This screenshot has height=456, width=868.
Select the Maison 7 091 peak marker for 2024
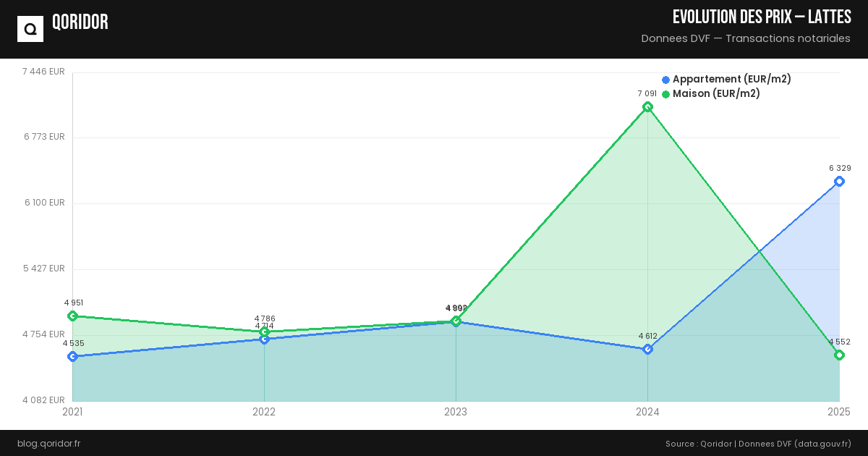click(647, 107)
